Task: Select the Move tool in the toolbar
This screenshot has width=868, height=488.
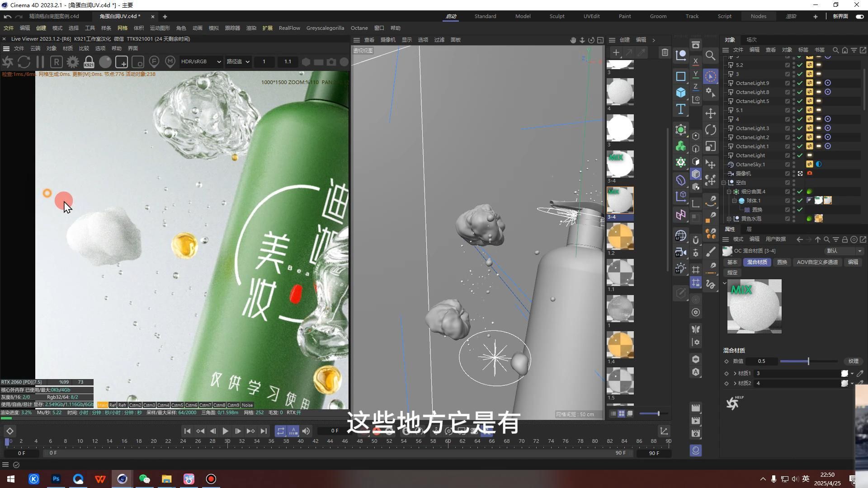Action: point(711,113)
